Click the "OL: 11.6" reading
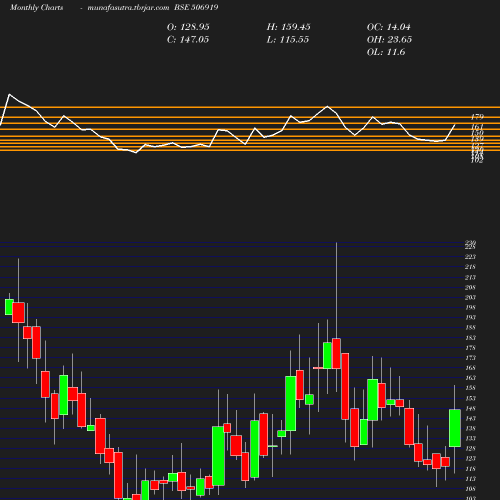The height and width of the screenshot is (500, 500). (386, 52)
